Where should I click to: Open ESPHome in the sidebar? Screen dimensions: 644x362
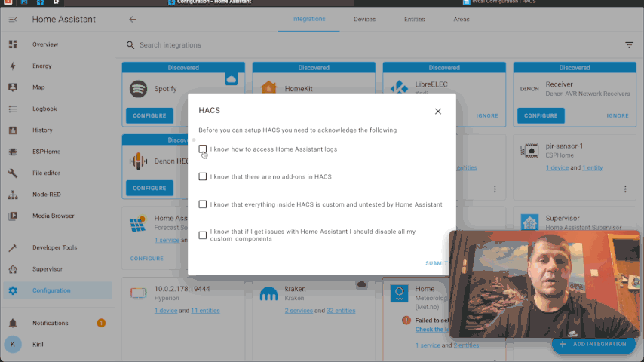(57, 151)
